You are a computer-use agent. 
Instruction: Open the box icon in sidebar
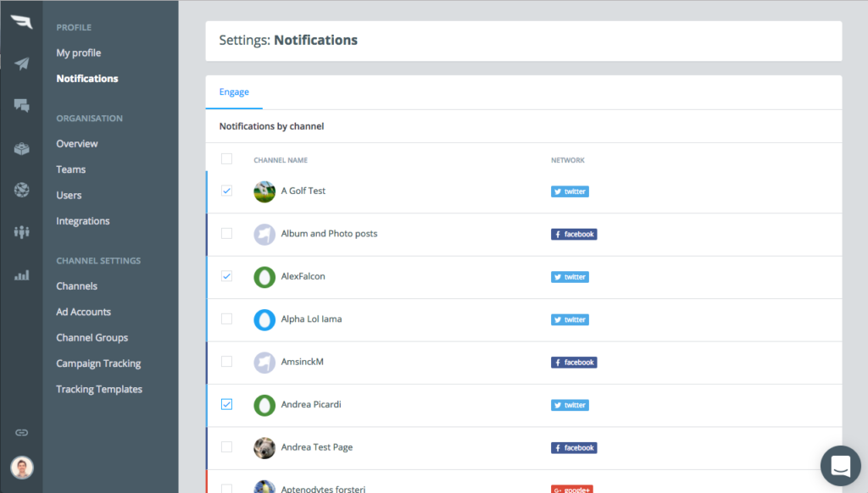[21, 148]
